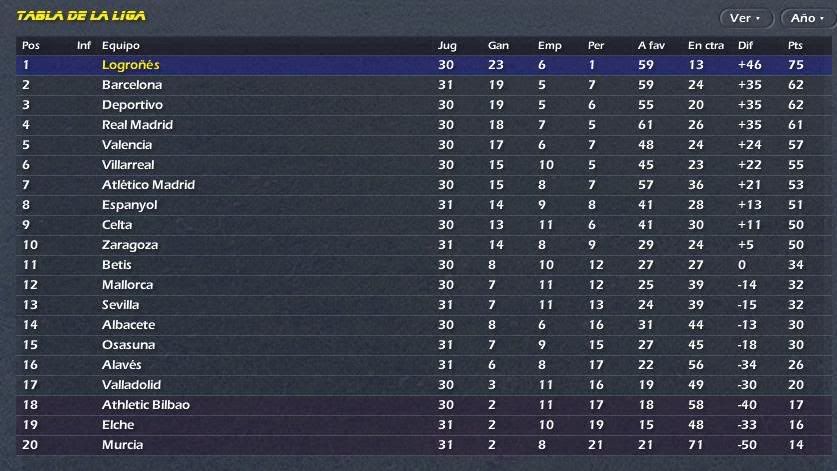Select the Betis row

424,265
